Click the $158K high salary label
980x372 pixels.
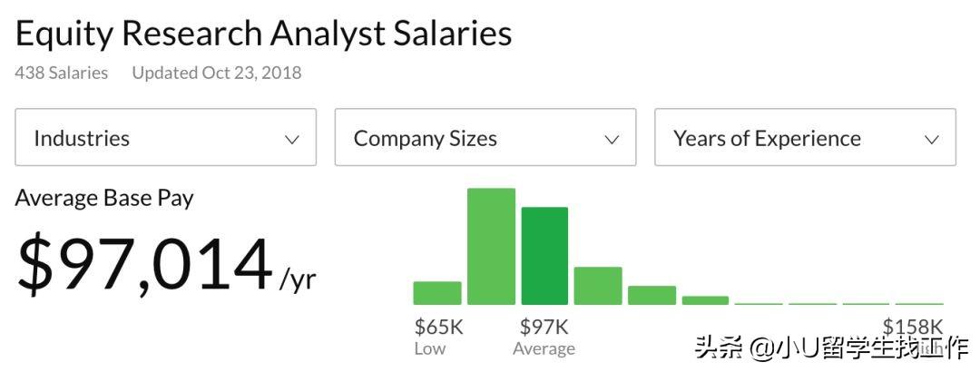pyautogui.click(x=913, y=327)
